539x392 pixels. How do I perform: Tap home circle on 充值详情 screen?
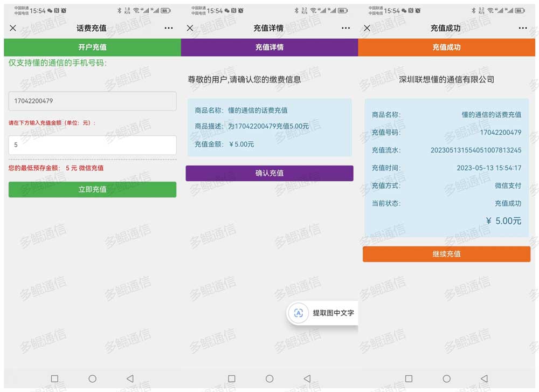(269, 379)
